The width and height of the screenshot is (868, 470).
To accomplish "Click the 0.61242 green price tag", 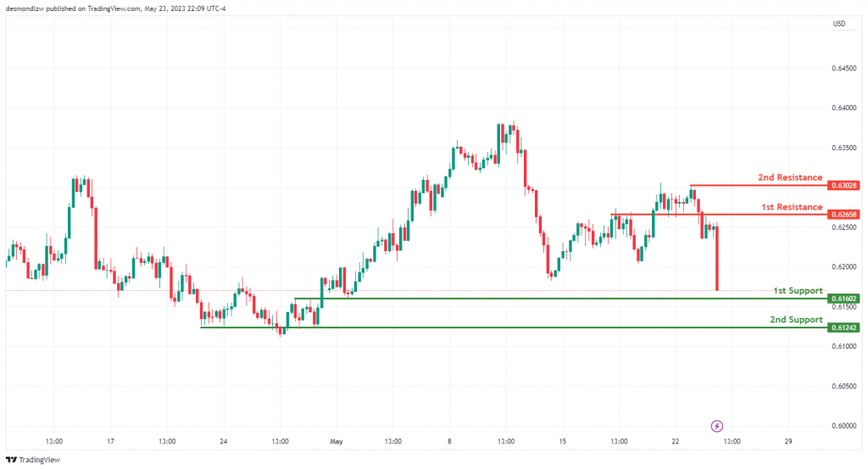I will 843,327.
